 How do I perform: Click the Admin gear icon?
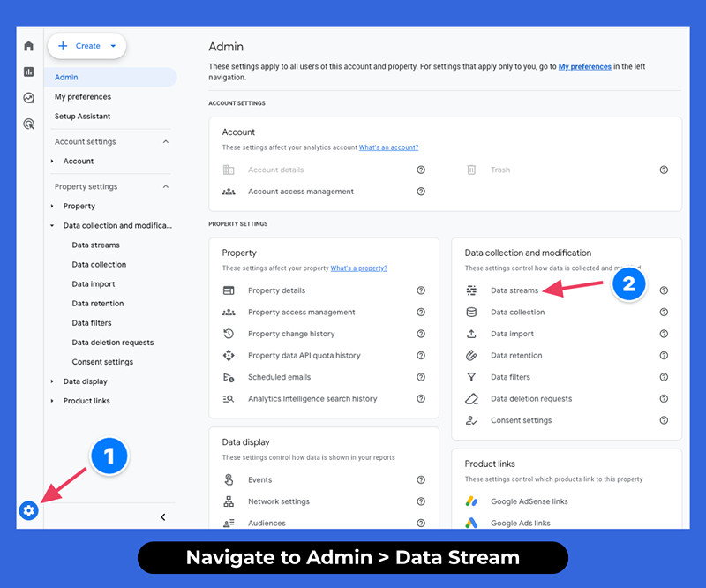click(28, 510)
